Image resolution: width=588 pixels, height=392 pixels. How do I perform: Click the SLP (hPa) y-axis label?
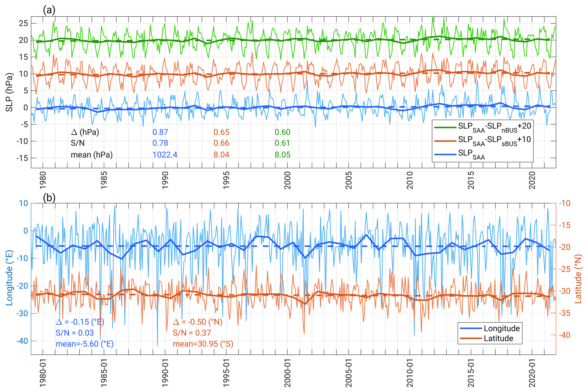pyautogui.click(x=9, y=92)
